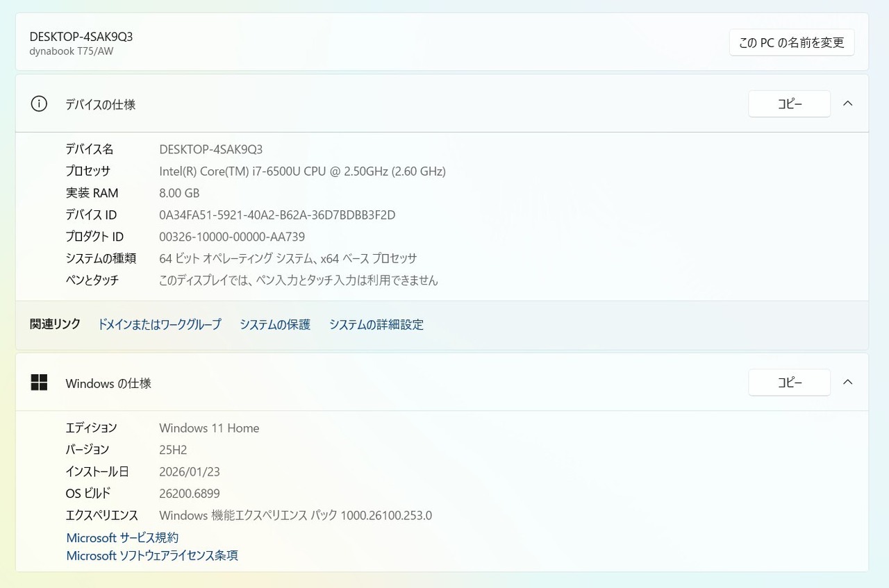Click the DESKTOP-4SAK9Q3 title at the top
This screenshot has height=588, width=889.
(x=81, y=37)
